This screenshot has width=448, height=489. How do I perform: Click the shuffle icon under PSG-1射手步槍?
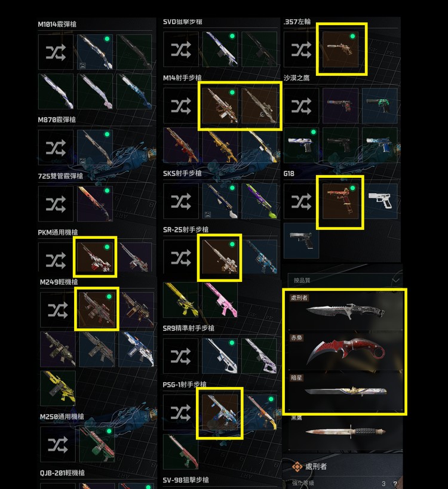[180, 412]
